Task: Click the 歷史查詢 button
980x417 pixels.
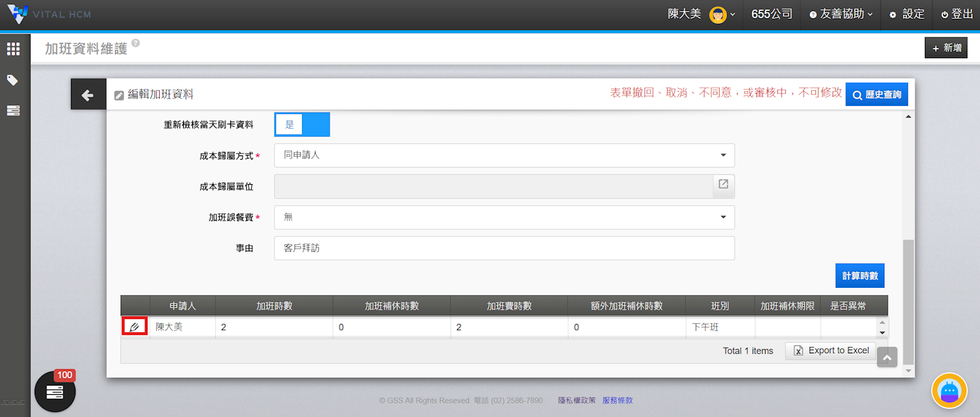Action: click(876, 95)
